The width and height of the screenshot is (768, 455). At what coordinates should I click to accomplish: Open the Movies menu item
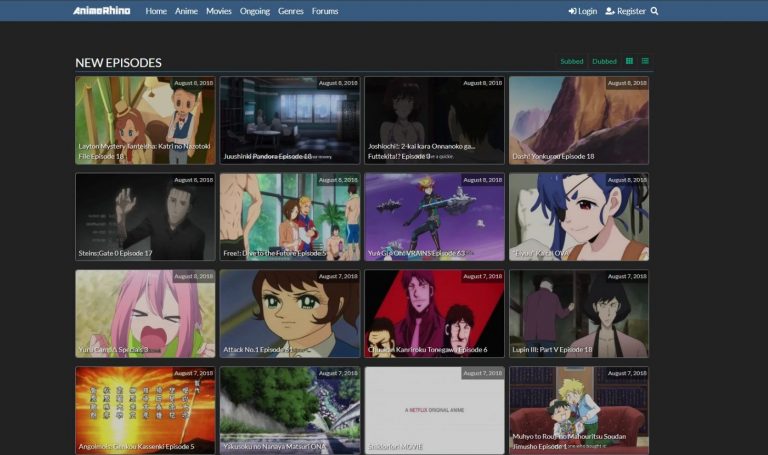coord(218,11)
